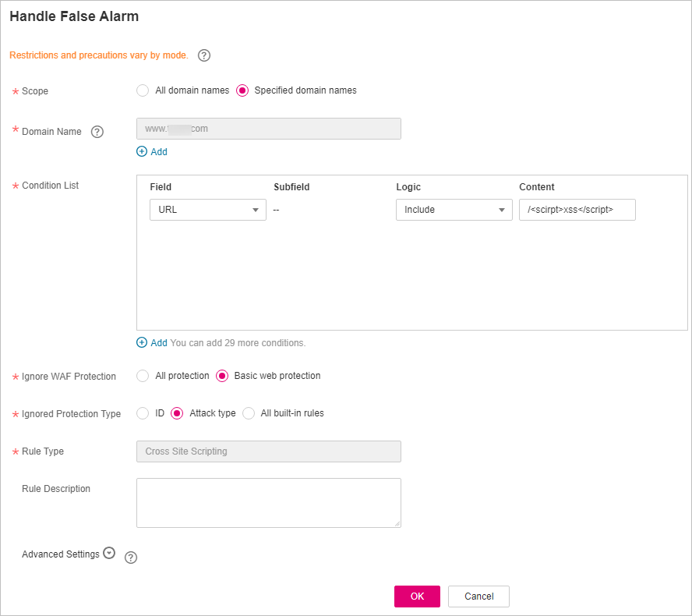Select All built-in rules radio
The height and width of the screenshot is (616, 692).
tap(249, 413)
